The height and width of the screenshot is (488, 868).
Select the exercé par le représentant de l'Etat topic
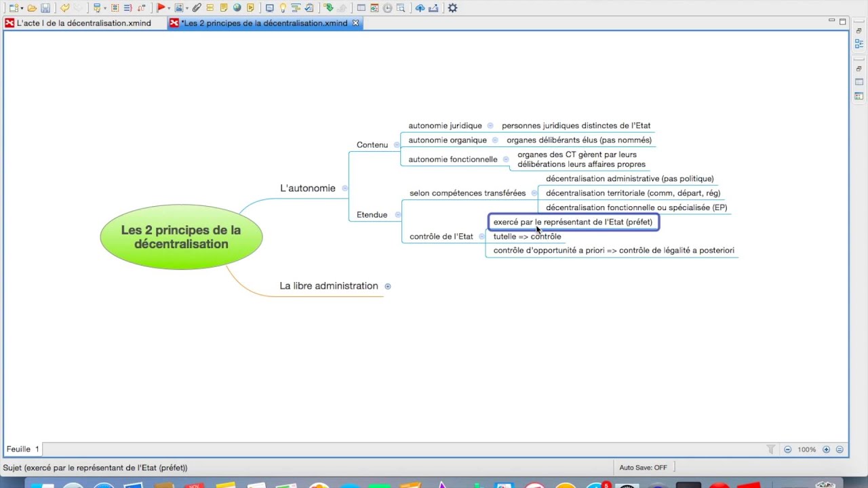pos(573,222)
